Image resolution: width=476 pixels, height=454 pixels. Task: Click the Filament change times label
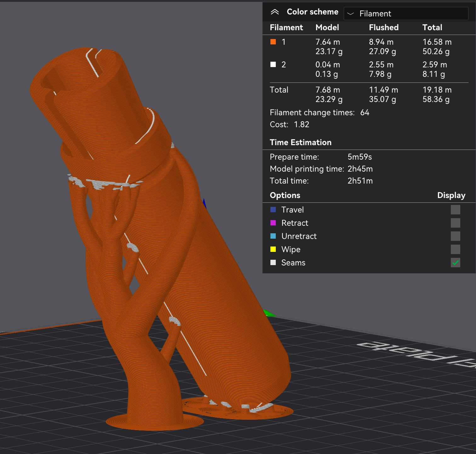pos(312,113)
